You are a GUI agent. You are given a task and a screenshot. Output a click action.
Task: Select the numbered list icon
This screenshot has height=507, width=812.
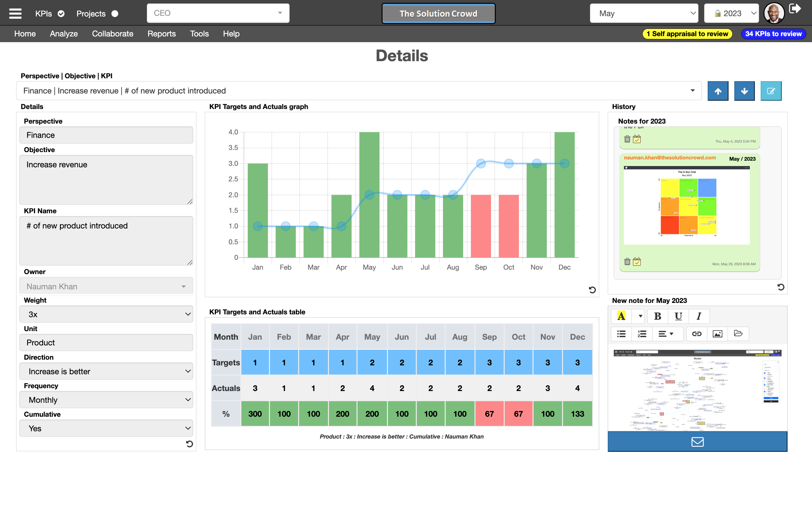[641, 334]
